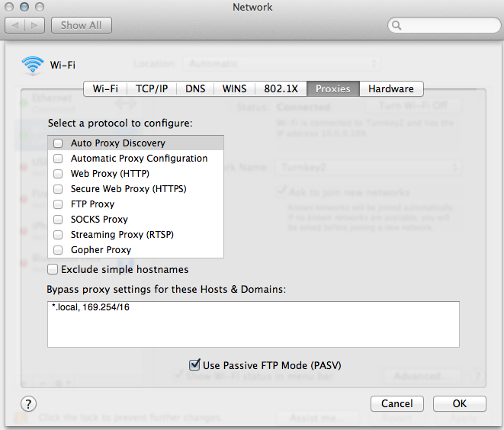Image resolution: width=504 pixels, height=430 pixels.
Task: Go back with the left arrow button
Action: click(x=14, y=25)
